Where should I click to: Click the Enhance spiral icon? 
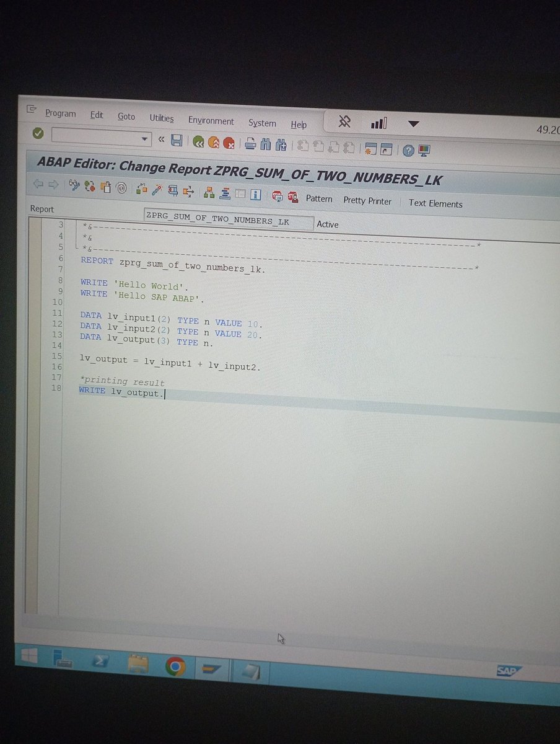(x=121, y=187)
